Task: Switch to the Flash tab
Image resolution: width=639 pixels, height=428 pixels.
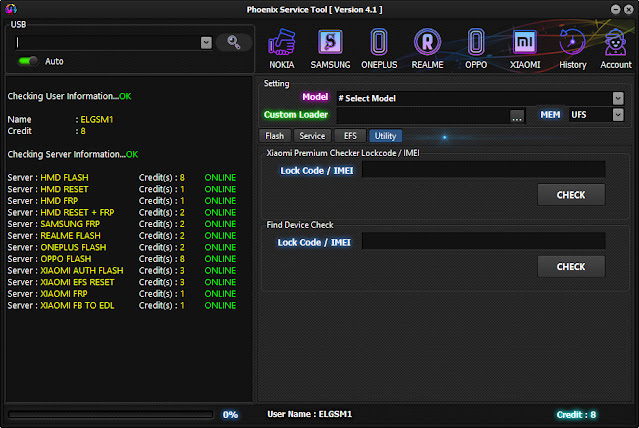Action: point(275,136)
